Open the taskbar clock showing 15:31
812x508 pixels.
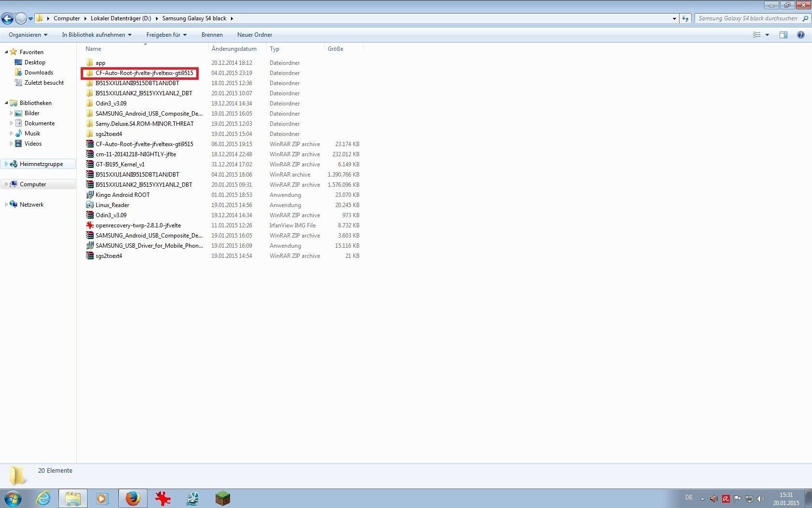pos(786,499)
